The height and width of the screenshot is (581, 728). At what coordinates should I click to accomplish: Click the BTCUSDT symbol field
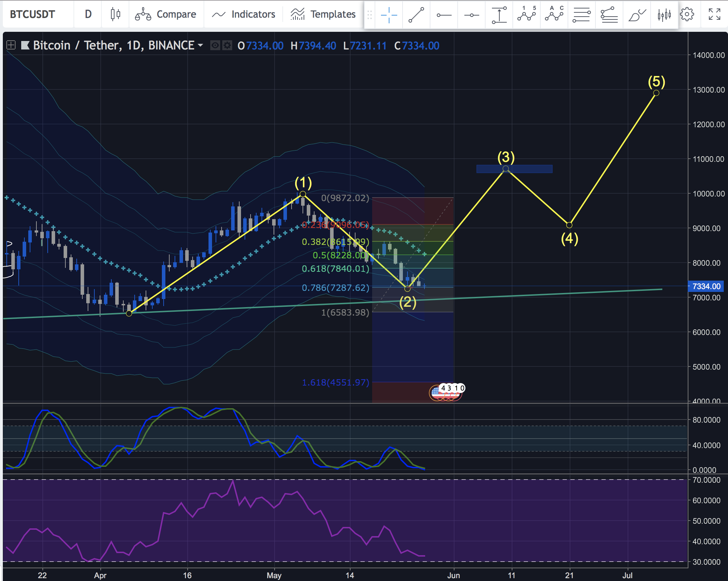tap(33, 14)
